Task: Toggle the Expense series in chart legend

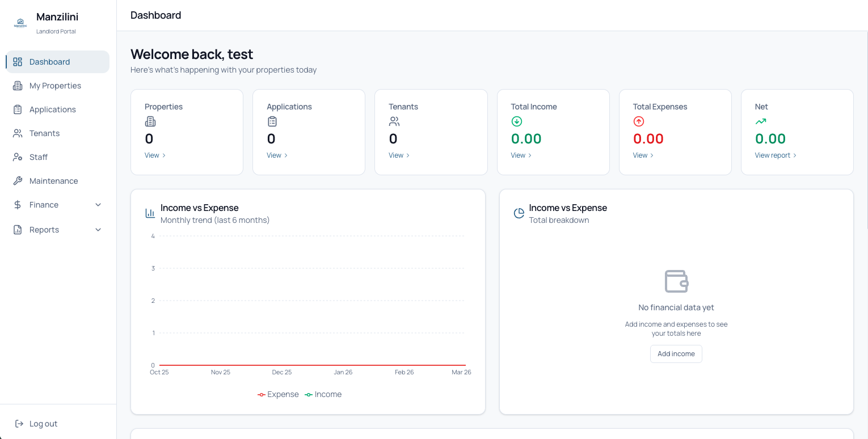Action: pyautogui.click(x=278, y=394)
